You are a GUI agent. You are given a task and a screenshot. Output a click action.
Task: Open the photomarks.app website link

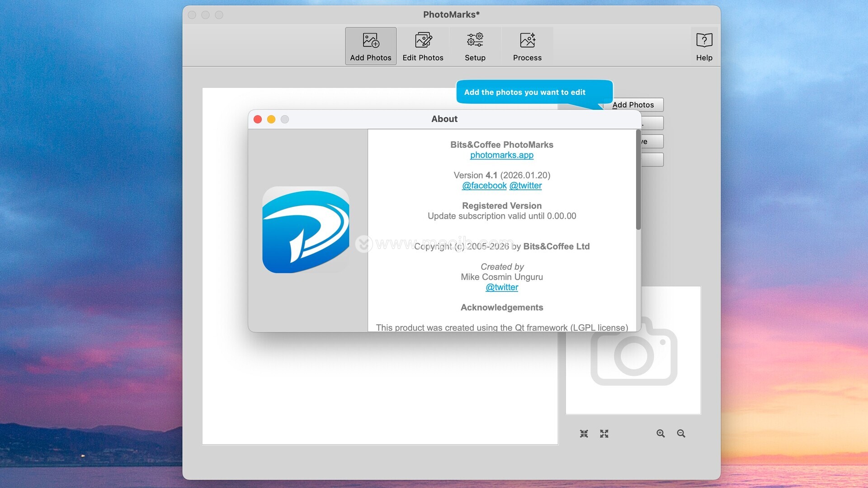tap(501, 155)
